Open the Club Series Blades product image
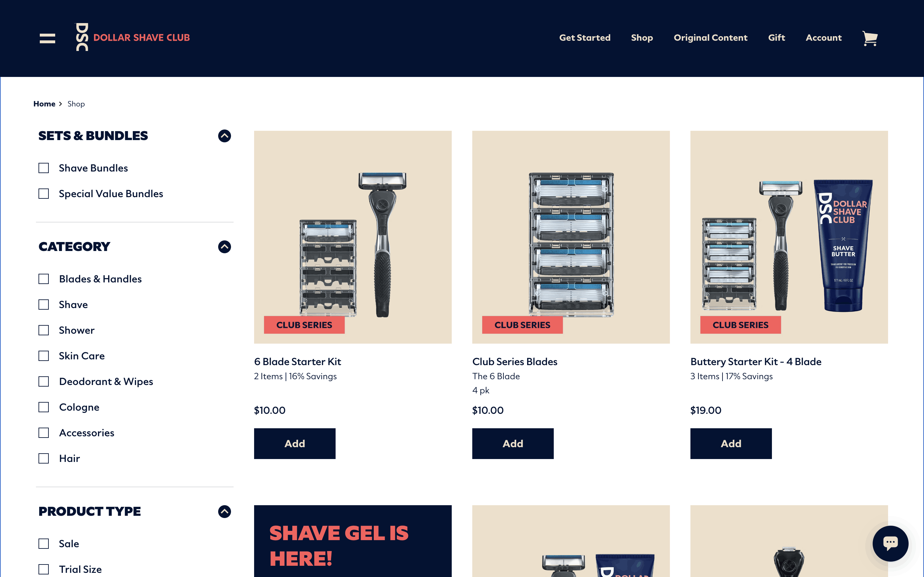 571,237
